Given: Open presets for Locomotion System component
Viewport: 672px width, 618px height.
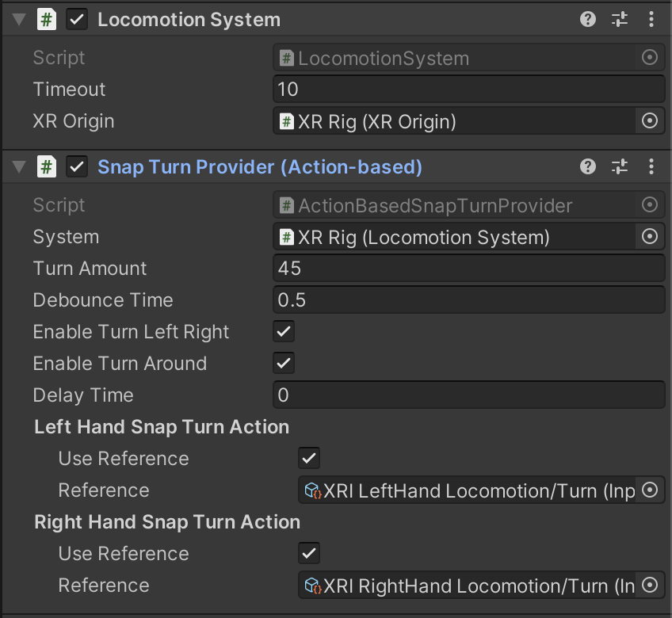Looking at the screenshot, I should pyautogui.click(x=620, y=20).
